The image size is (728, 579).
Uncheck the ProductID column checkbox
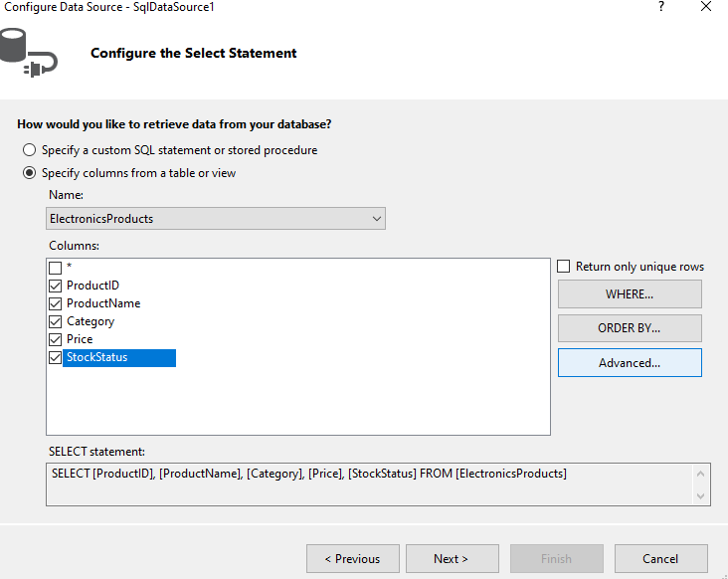point(56,286)
